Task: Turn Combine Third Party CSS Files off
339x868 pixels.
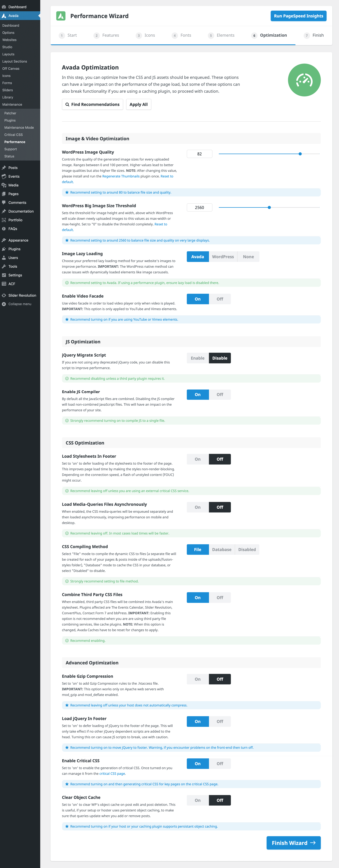Action: pos(220,597)
